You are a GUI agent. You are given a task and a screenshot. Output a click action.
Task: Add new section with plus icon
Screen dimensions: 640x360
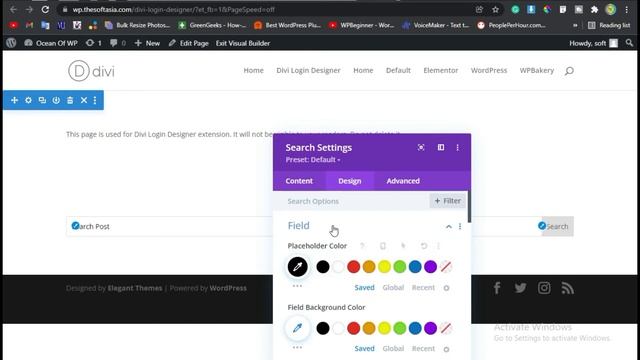click(14, 100)
